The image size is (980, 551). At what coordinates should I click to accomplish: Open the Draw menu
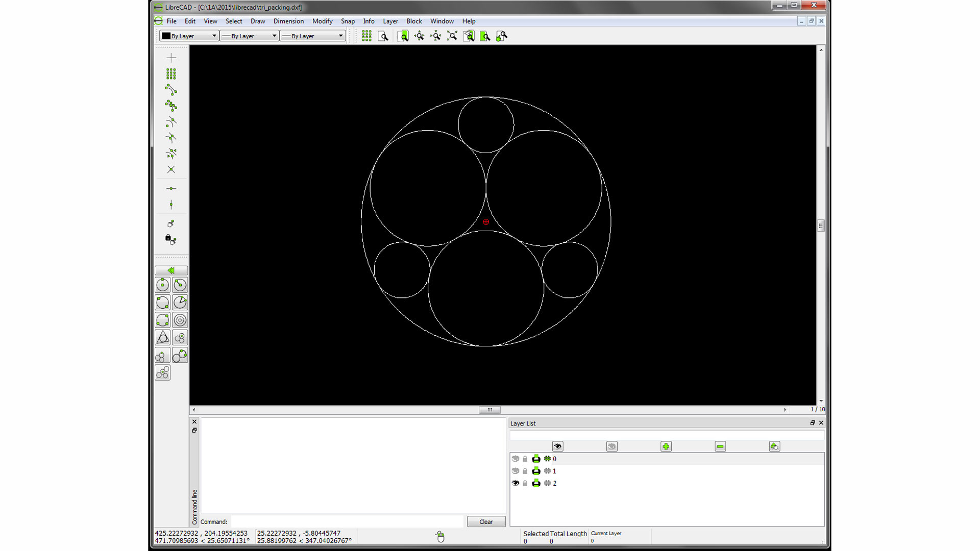(257, 21)
